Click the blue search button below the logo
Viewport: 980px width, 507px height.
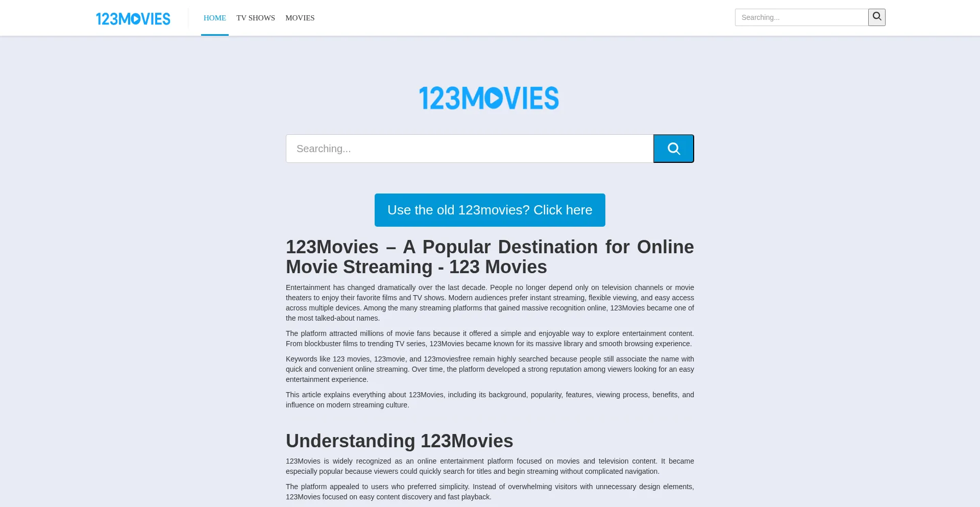[674, 149]
